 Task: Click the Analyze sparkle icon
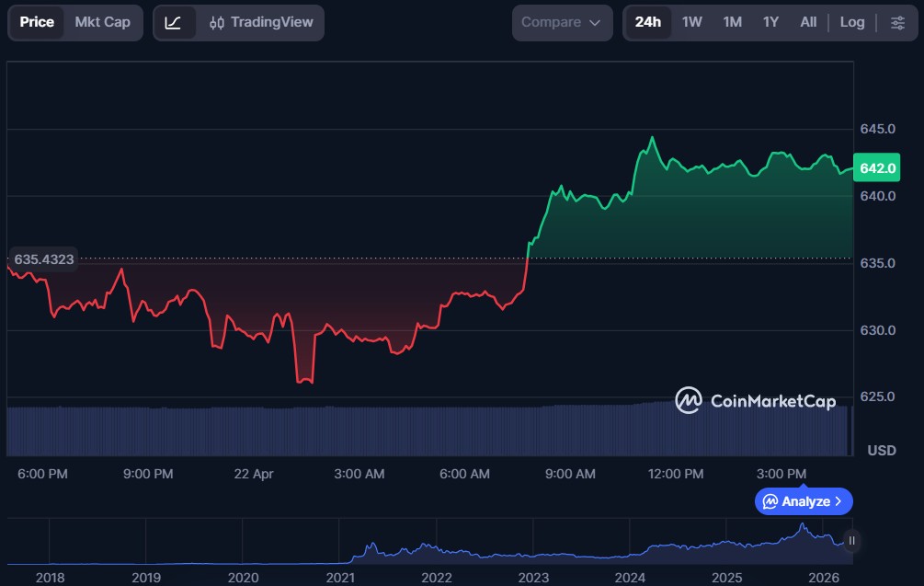[x=770, y=501]
